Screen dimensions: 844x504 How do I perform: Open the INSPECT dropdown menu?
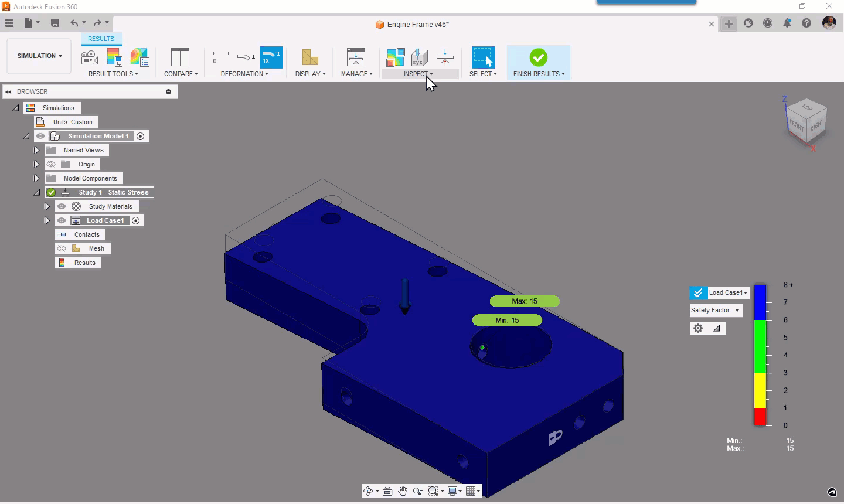[x=420, y=74]
